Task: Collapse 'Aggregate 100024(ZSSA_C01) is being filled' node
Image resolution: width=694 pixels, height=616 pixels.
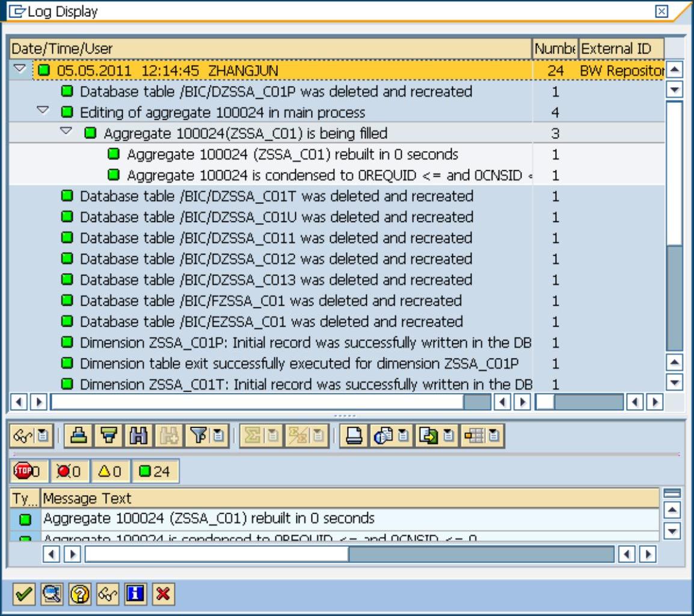Action: pyautogui.click(x=66, y=132)
